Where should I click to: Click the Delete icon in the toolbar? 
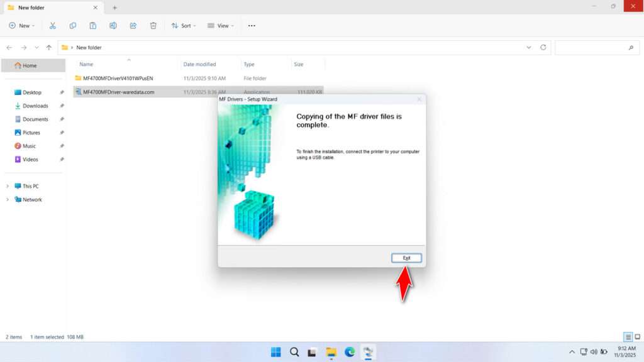153,25
